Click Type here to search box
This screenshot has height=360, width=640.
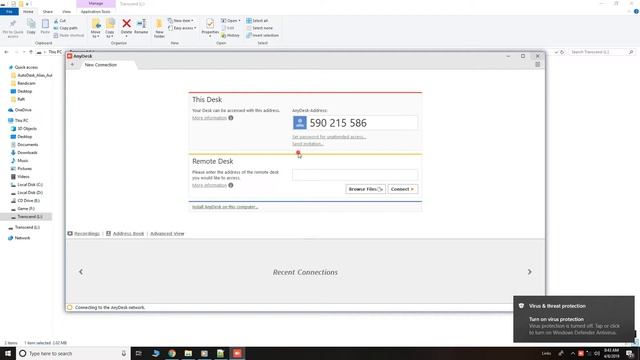coord(73,353)
